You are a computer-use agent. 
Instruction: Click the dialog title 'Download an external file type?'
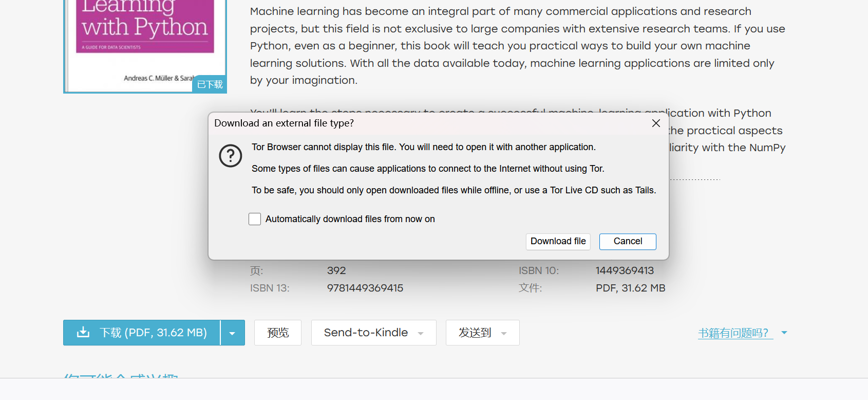[284, 123]
